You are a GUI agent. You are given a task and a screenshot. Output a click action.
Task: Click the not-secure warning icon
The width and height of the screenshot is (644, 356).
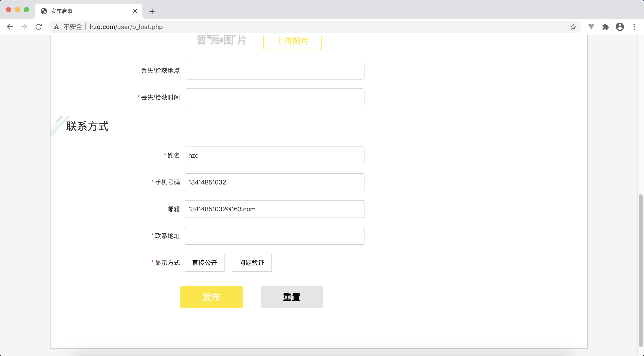point(57,27)
